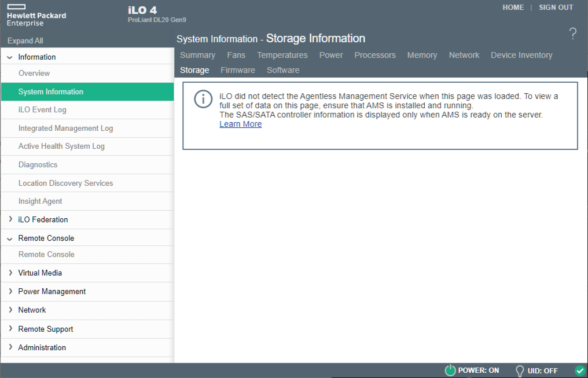This screenshot has width=588, height=378.
Task: Open the Power tab
Action: click(x=331, y=55)
